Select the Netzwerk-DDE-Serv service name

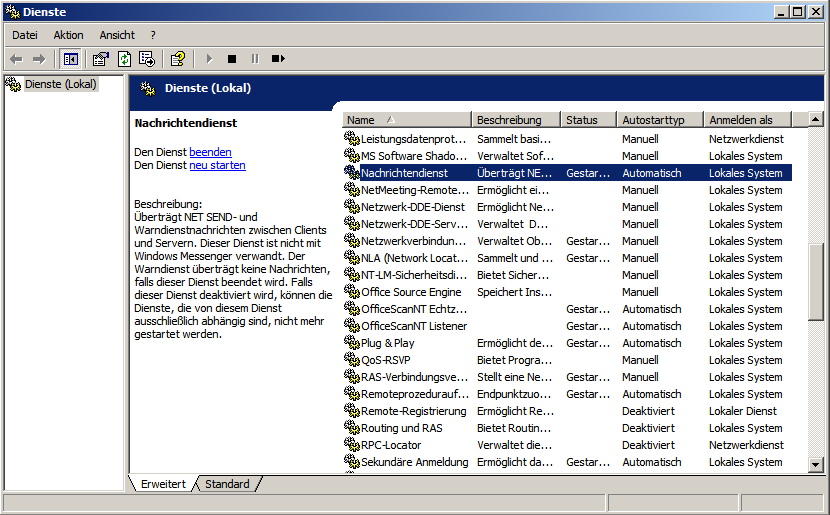(413, 224)
